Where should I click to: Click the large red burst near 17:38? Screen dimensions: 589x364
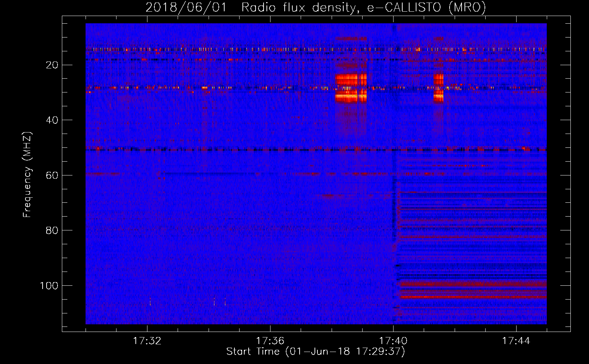coord(351,88)
